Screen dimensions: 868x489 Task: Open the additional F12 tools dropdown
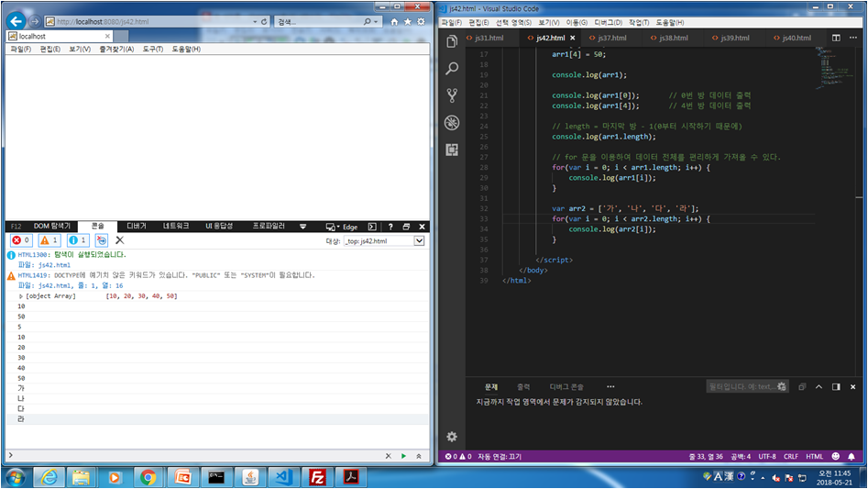coord(302,227)
